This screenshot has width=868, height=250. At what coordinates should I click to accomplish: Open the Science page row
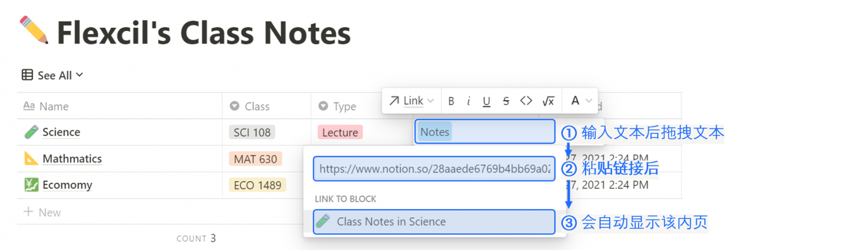pyautogui.click(x=61, y=132)
